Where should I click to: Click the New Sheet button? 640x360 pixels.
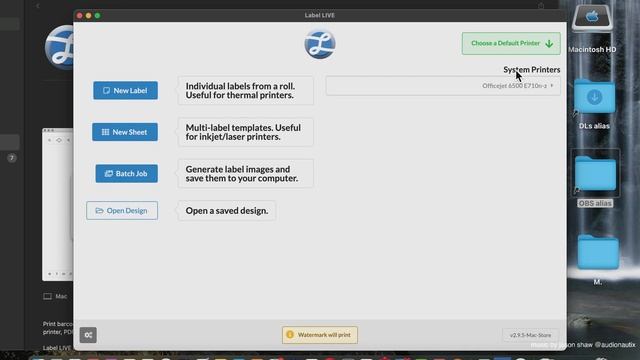tap(125, 132)
